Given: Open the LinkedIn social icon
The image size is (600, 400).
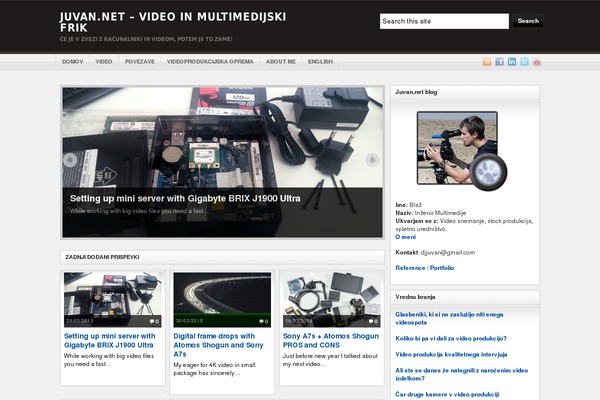Looking at the screenshot, I should click(512, 62).
